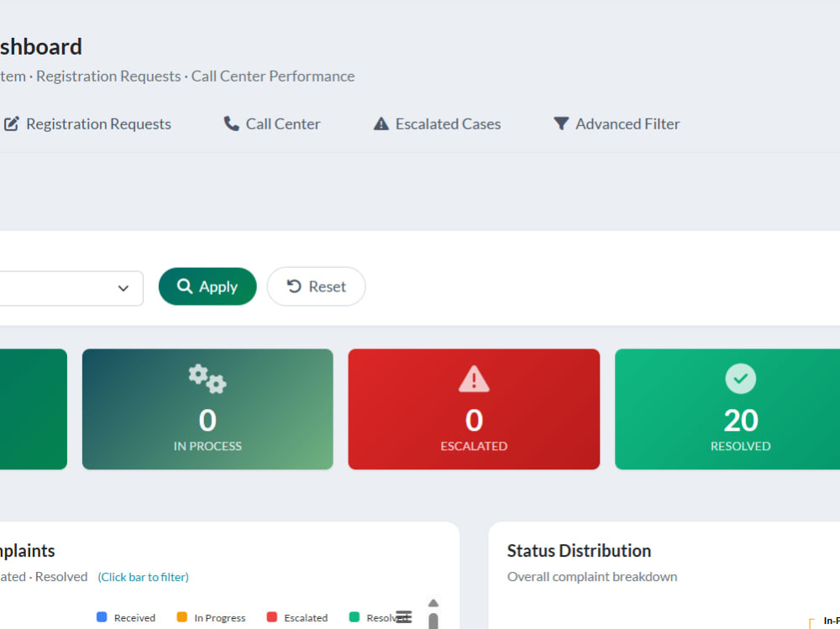Click 'Status Distribution' heading
Image resolution: width=840 pixels, height=629 pixels.
tap(579, 551)
